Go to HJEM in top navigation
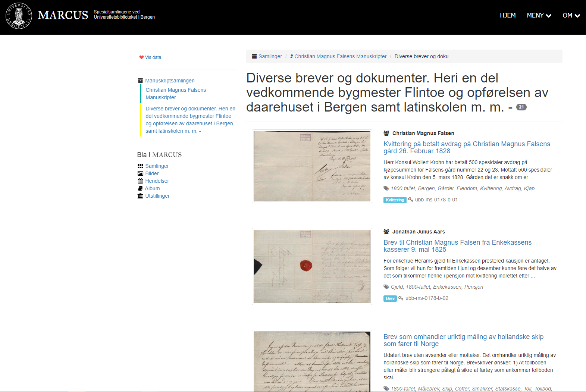Viewport: 586px width, 392px height. click(x=508, y=15)
